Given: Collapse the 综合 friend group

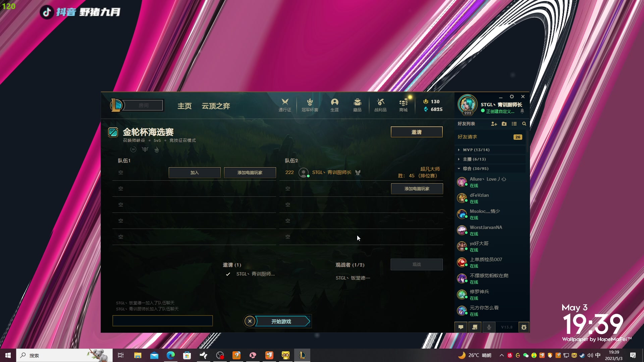Looking at the screenshot, I should click(x=490, y=169).
